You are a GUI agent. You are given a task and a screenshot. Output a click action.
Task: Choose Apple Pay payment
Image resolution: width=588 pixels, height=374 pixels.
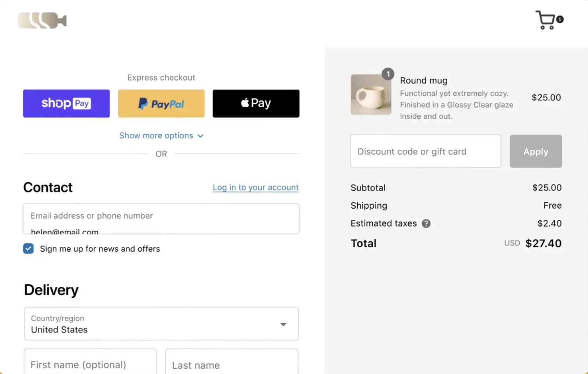(x=256, y=103)
